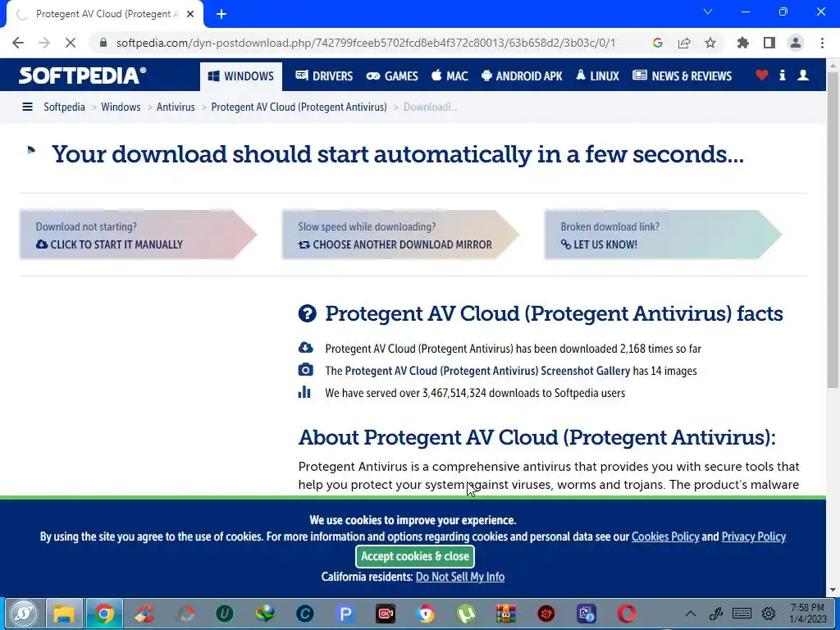
Task: Click the Google icon in address bar
Action: click(x=658, y=43)
